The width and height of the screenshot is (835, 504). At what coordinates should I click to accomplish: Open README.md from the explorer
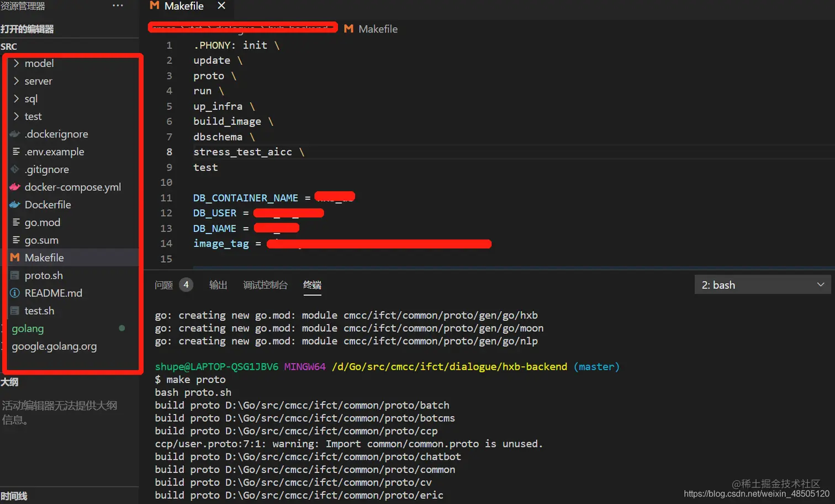tap(53, 293)
